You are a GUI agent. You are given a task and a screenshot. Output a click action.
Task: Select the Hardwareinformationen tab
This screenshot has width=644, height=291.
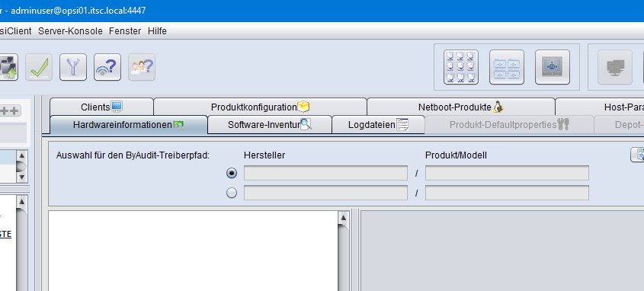129,125
